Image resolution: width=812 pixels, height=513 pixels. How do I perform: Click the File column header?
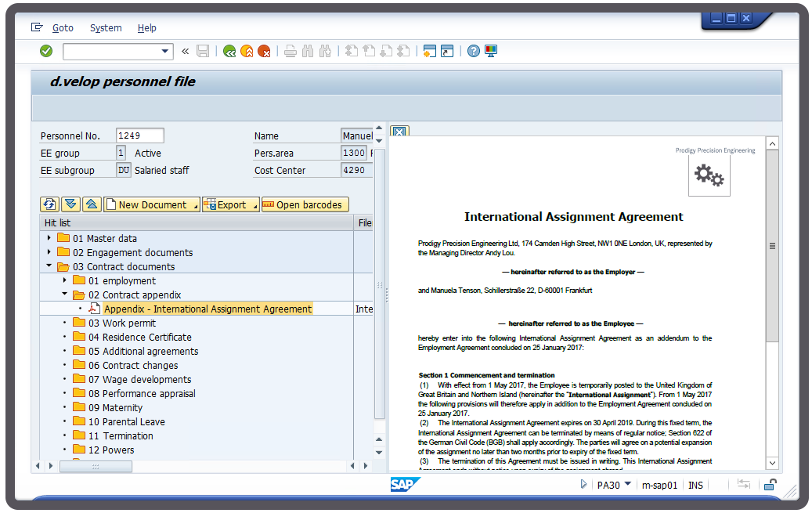(x=365, y=222)
